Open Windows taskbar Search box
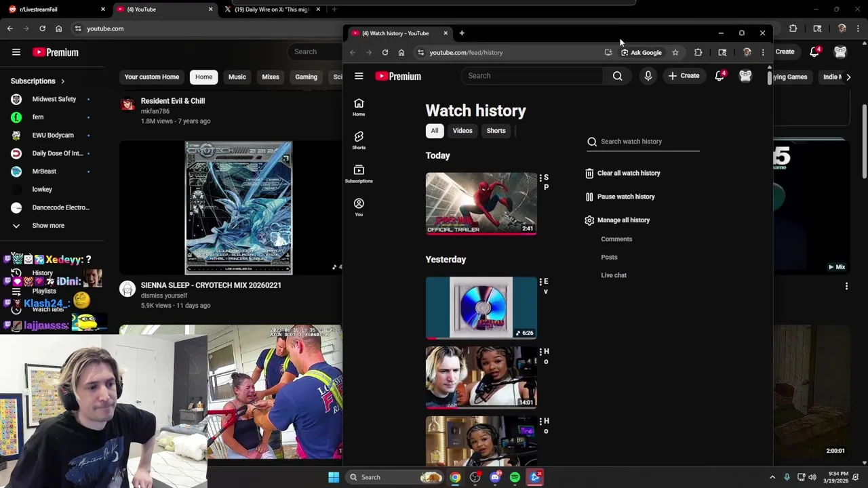868x488 pixels. click(x=395, y=477)
